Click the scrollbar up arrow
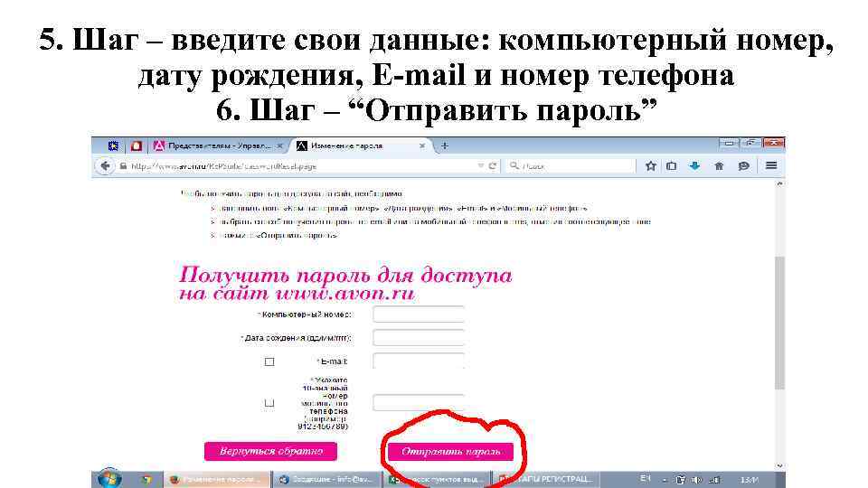This screenshot has height=488, width=868. pyautogui.click(x=780, y=183)
